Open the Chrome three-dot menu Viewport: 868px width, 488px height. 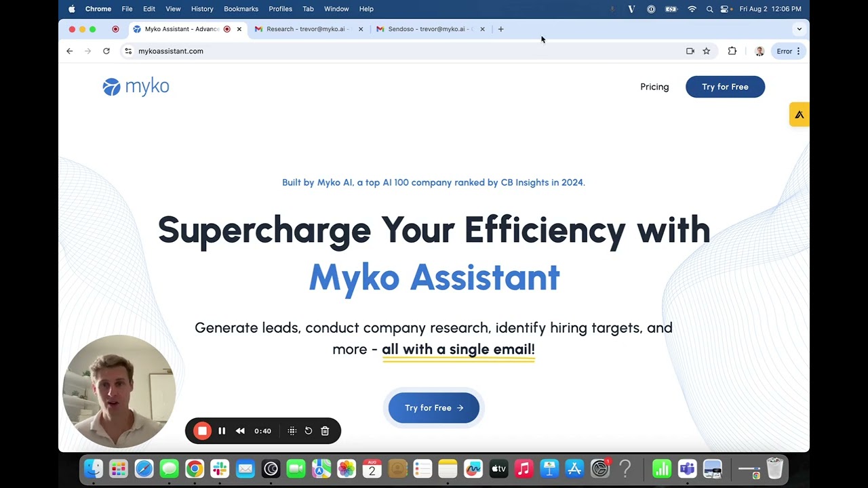point(799,51)
